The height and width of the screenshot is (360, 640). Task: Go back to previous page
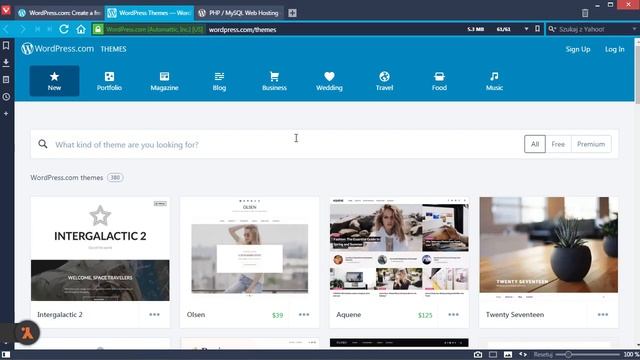(x=7, y=29)
